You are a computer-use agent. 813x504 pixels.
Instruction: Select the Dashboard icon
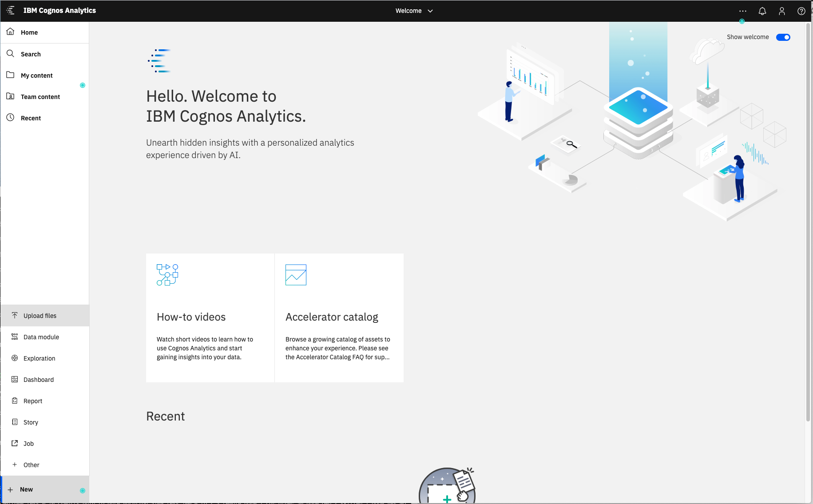[x=15, y=379]
